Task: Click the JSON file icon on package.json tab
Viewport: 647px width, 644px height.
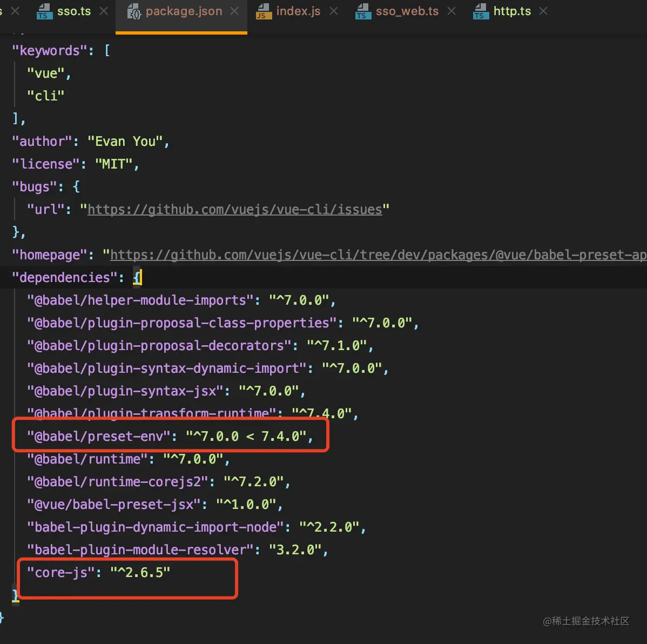Action: coord(134,11)
